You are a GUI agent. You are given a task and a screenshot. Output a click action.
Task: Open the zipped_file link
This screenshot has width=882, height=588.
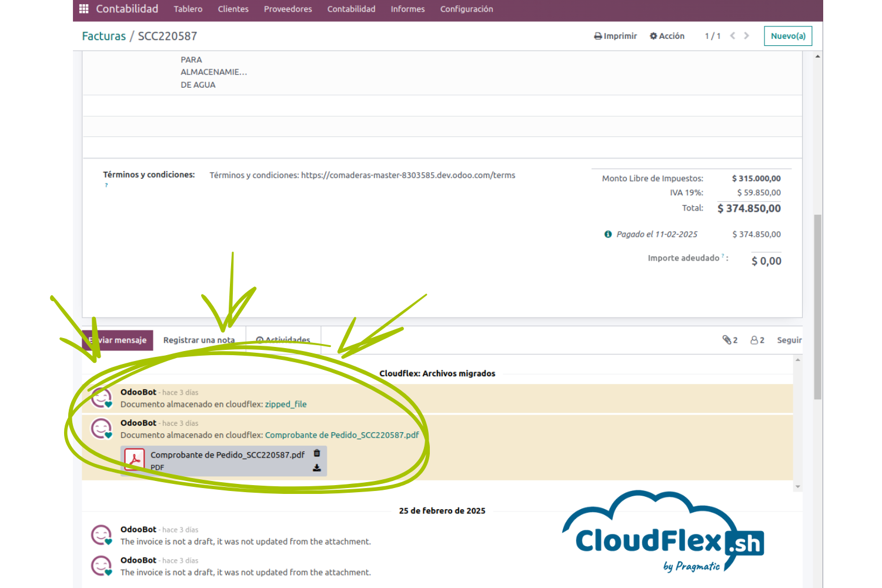[286, 404]
